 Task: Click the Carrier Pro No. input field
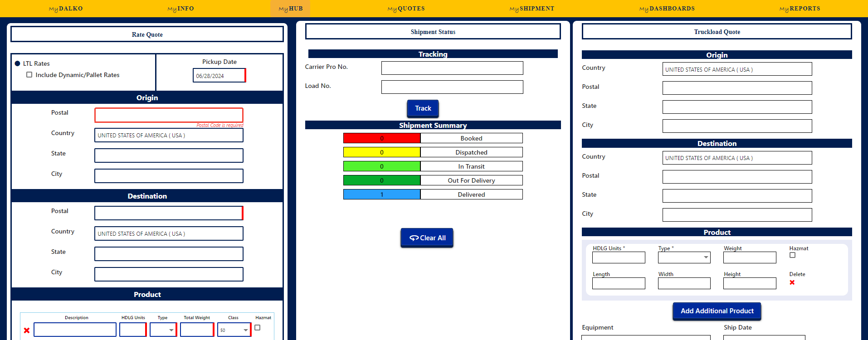(452, 68)
